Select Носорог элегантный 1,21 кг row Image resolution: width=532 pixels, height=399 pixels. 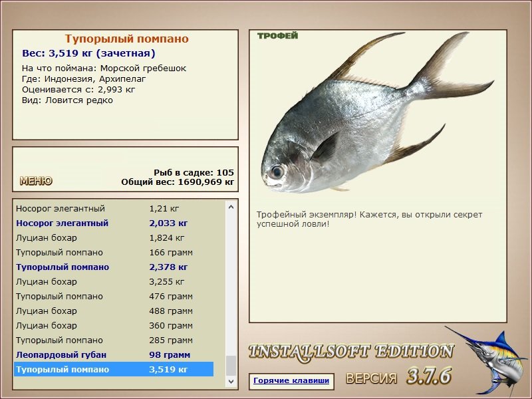click(114, 209)
